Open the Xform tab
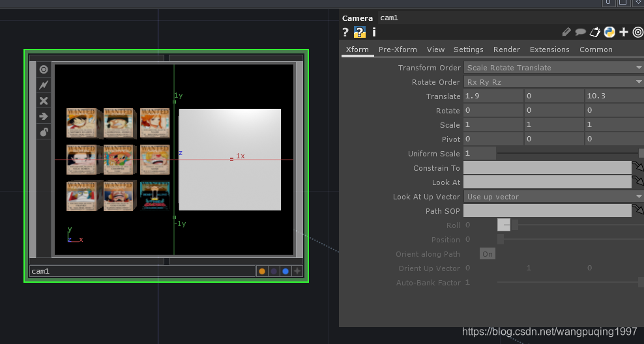644x344 pixels. click(357, 50)
